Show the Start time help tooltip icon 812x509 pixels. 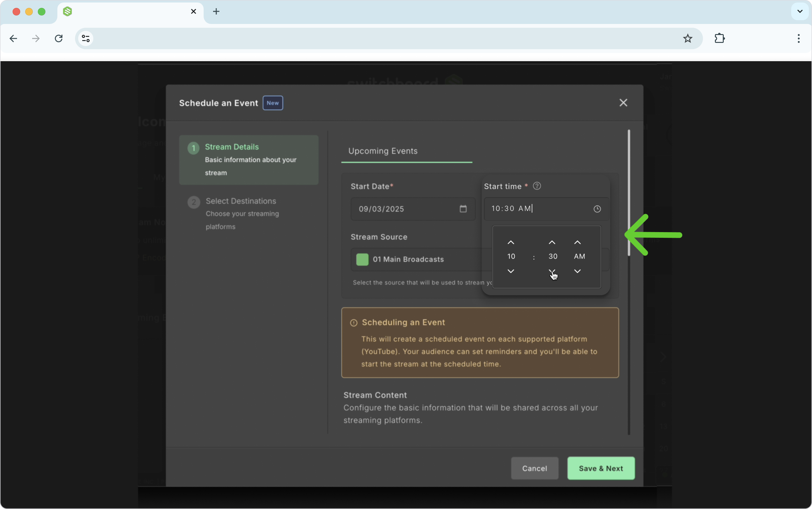coord(537,186)
